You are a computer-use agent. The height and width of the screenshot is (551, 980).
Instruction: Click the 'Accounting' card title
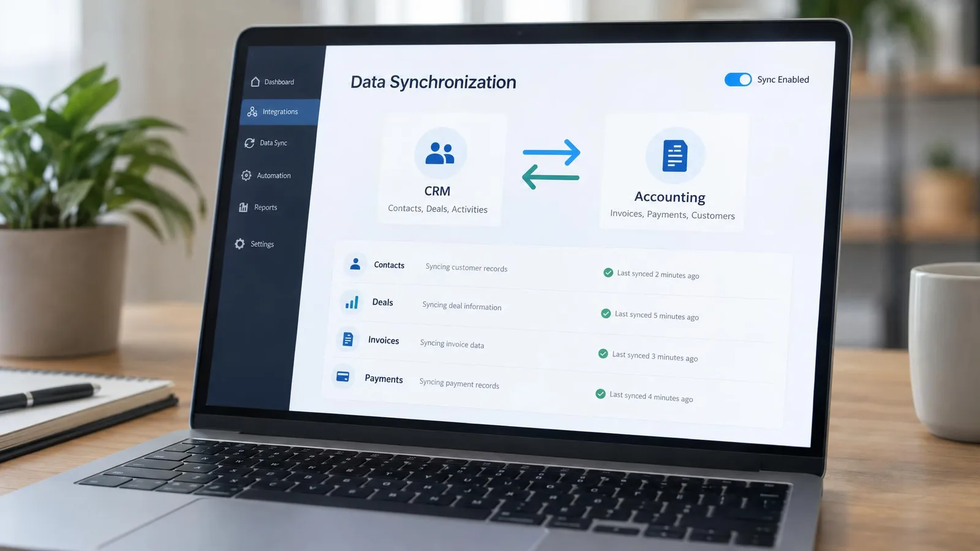click(x=670, y=197)
